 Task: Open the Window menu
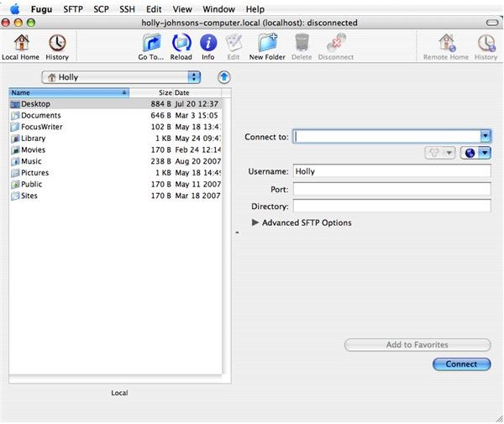click(x=218, y=9)
